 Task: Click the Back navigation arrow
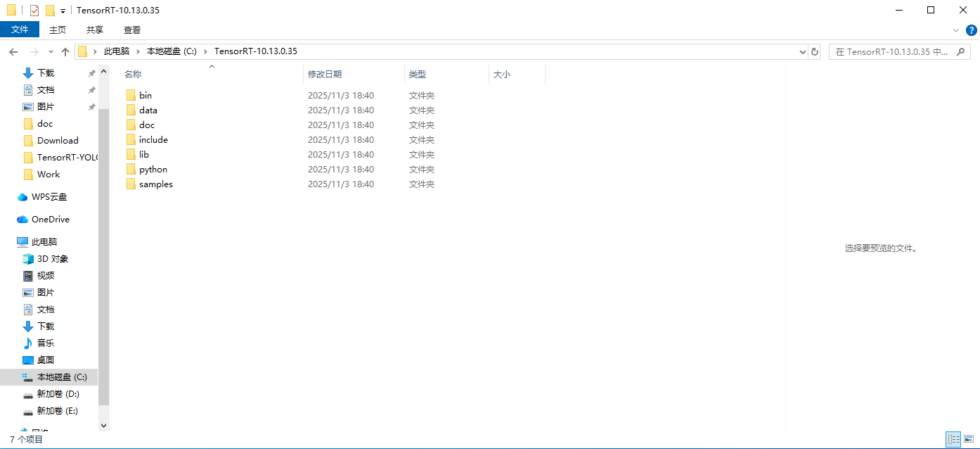tap(13, 52)
